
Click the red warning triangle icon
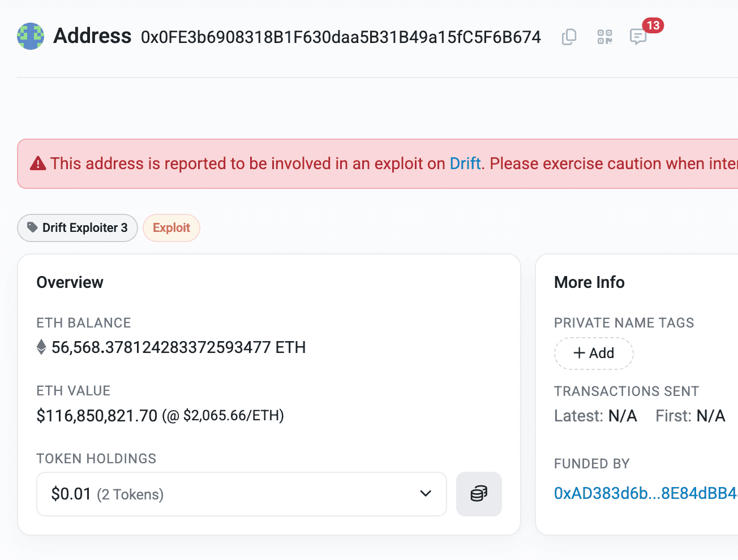[x=38, y=163]
